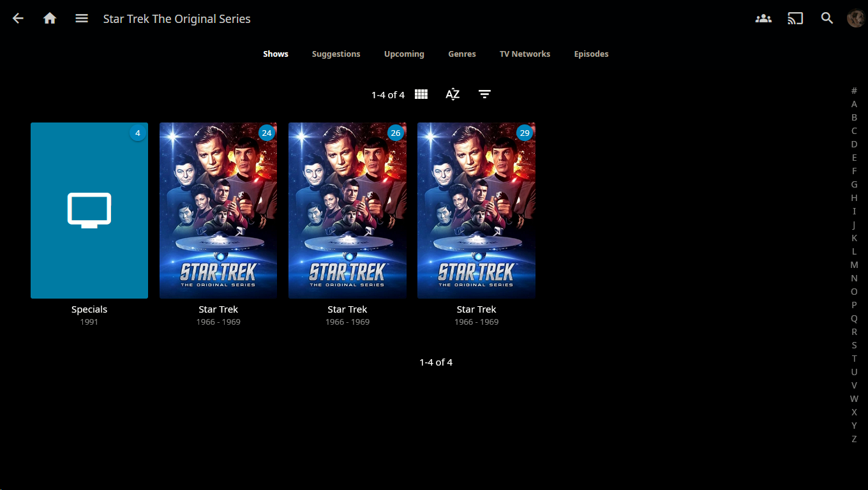This screenshot has height=490, width=868.
Task: Open the filter options menu
Action: click(x=484, y=94)
